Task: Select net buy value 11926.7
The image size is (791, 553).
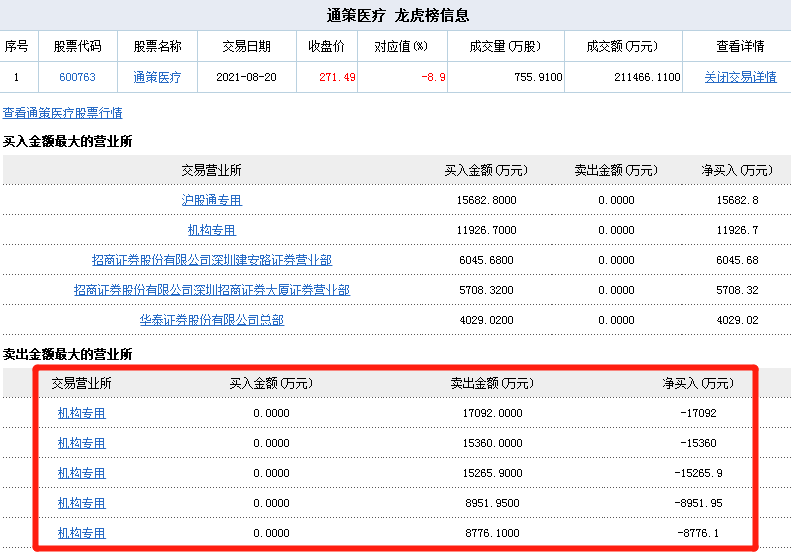Action: click(738, 231)
